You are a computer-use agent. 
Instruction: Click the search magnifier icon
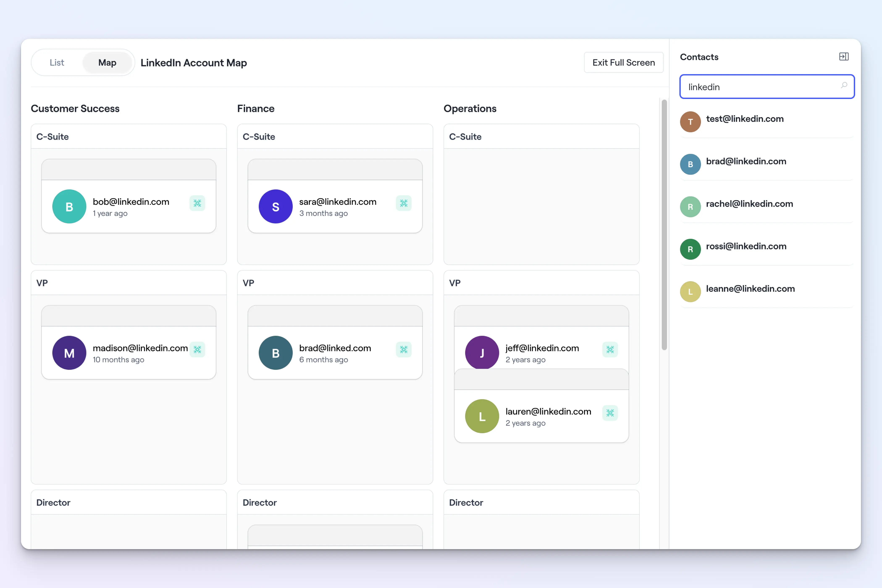pos(844,85)
